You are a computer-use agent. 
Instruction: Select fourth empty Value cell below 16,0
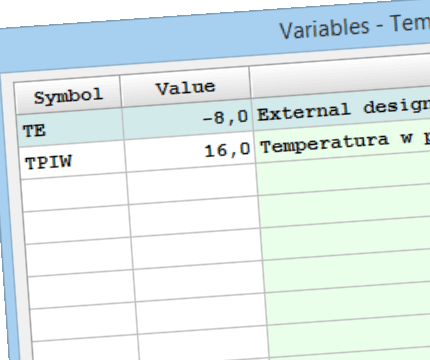pyautogui.click(x=199, y=281)
